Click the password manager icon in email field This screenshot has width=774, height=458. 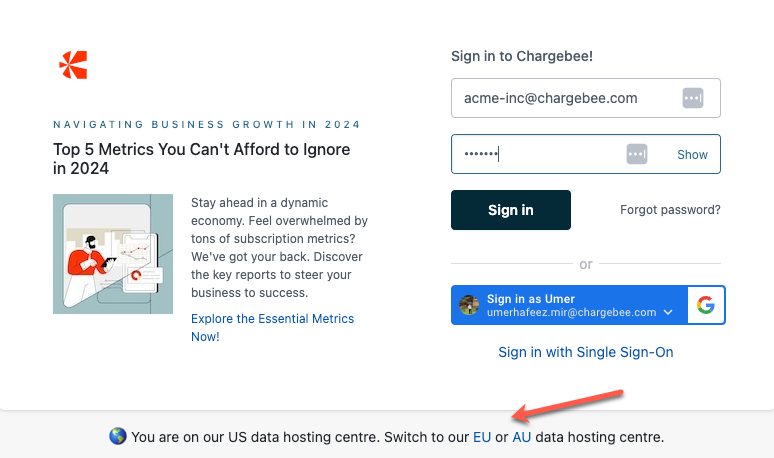[x=693, y=98]
